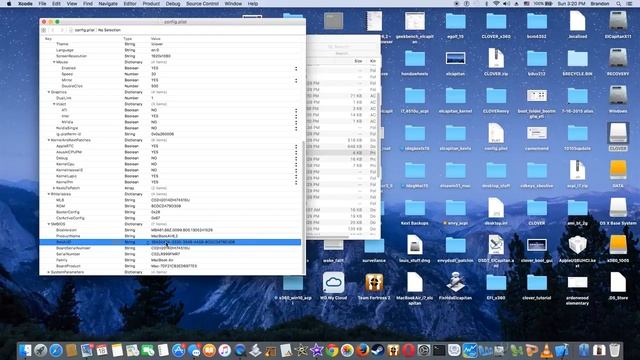
Task: Open Steam from the dock
Action: pyautogui.click(x=378, y=350)
